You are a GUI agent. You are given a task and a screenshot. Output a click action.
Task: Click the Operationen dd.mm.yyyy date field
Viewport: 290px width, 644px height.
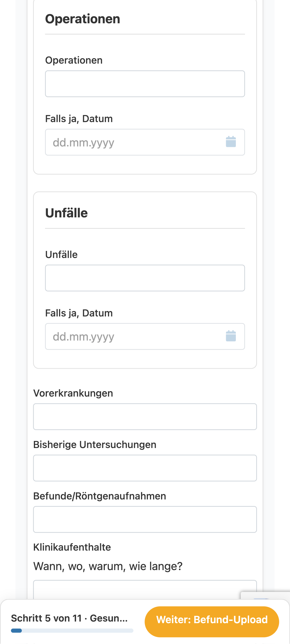[145, 142]
